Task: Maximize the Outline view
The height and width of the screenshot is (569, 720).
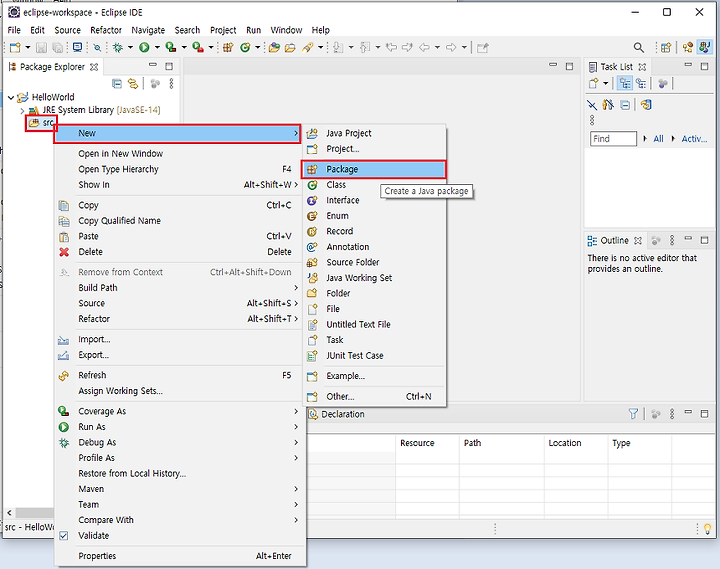Action: pos(704,240)
